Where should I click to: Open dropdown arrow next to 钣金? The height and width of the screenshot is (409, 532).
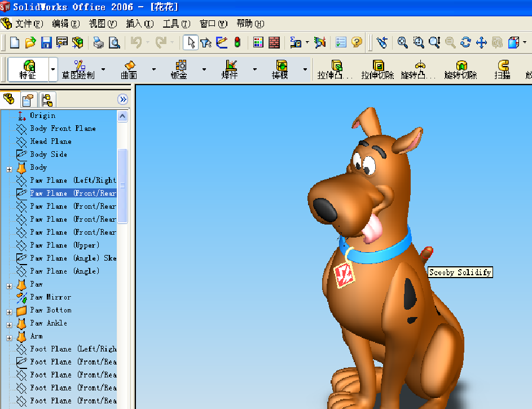point(204,69)
